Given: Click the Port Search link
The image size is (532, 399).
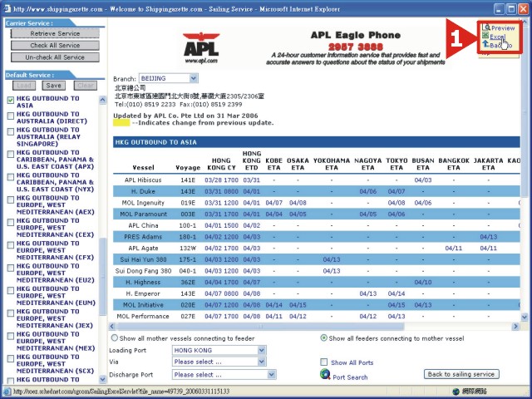Looking at the screenshot, I should pyautogui.click(x=350, y=377).
